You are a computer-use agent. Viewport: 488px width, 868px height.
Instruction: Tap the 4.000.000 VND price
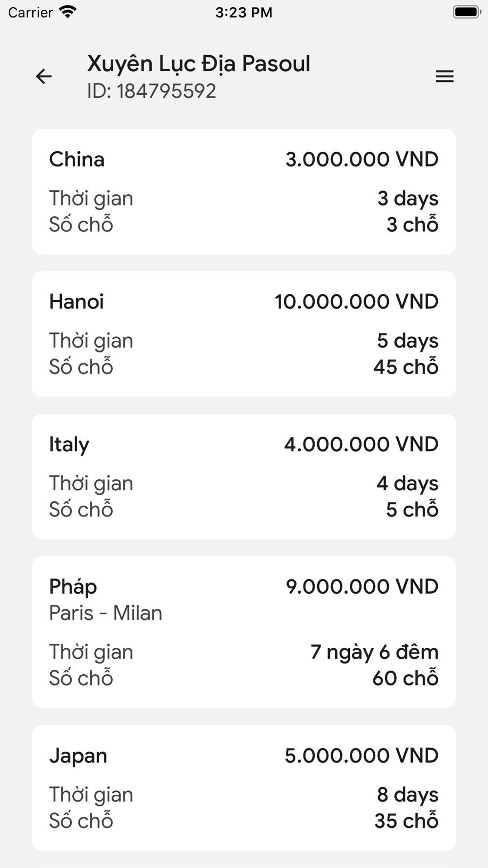362,444
